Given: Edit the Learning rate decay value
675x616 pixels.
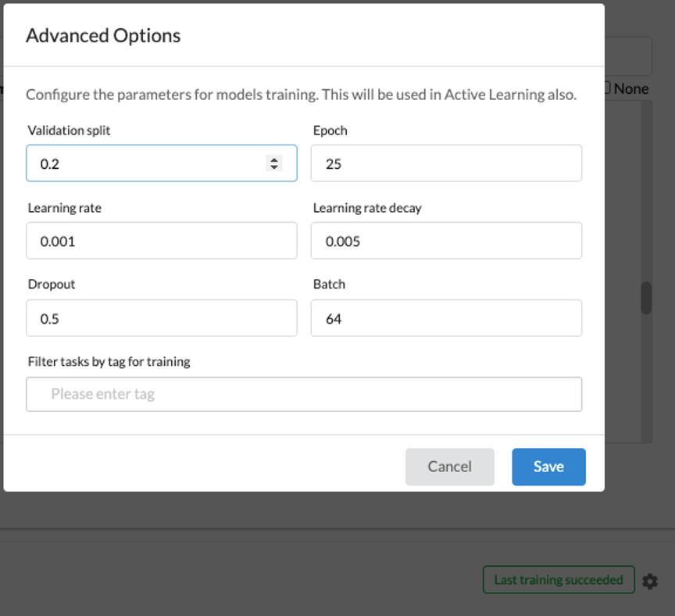Looking at the screenshot, I should coord(446,241).
